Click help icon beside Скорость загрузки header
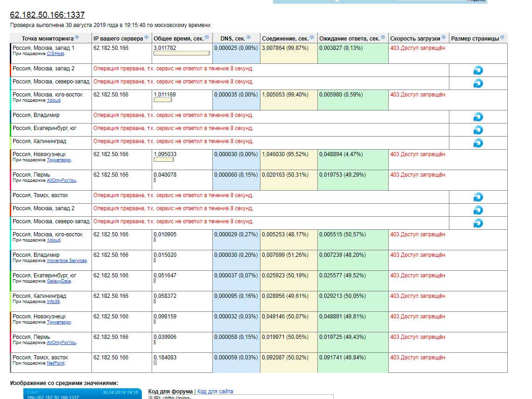The image size is (532, 399). pyautogui.click(x=443, y=37)
